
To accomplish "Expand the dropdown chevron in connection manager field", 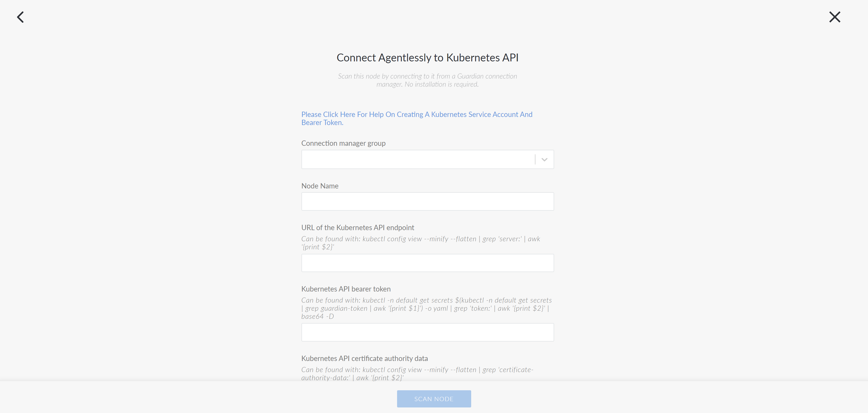I will pyautogui.click(x=544, y=160).
